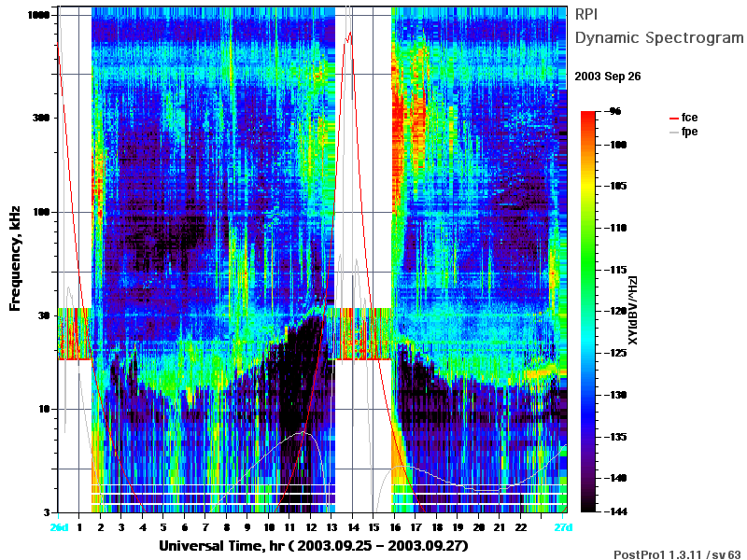Click the 26d marker on the time axis
This screenshot has height=560, width=747.
(x=59, y=527)
